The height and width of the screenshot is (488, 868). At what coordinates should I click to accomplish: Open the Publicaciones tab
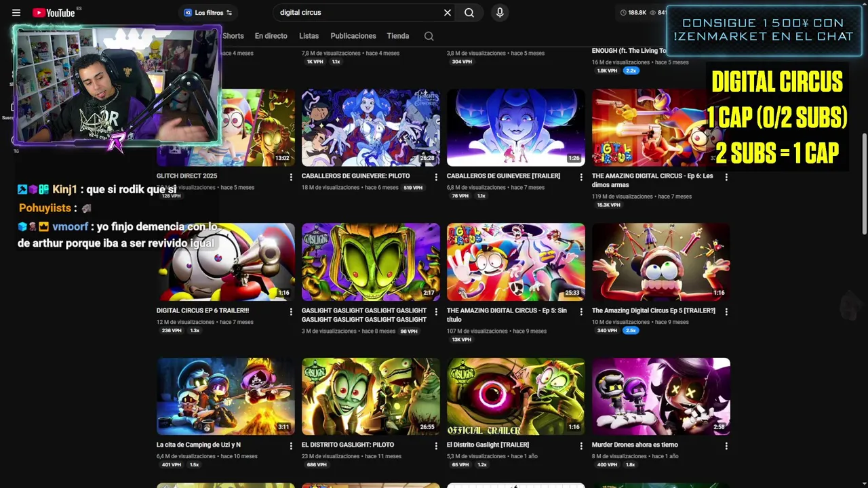(x=353, y=36)
